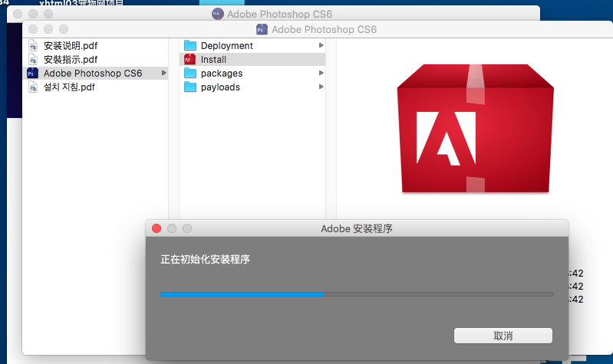
Task: Click the rear window title Adobe Photoshop CS6
Action: coord(279,14)
